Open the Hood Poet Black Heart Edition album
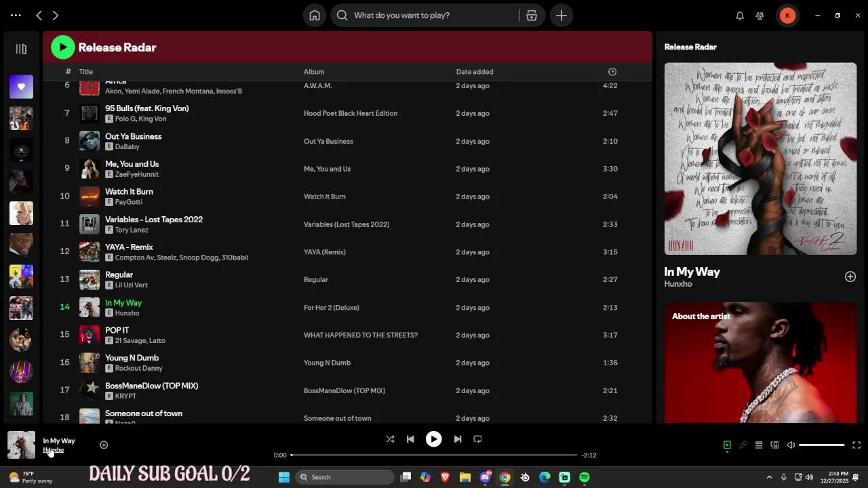868x488 pixels. 351,113
